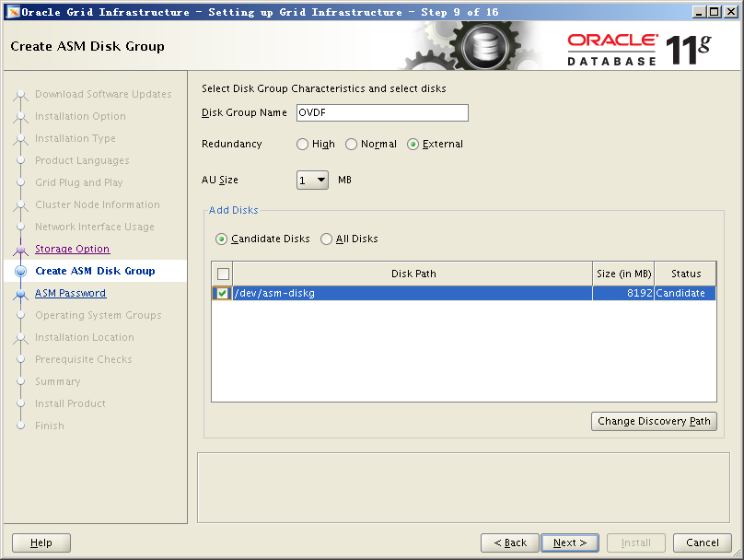Toggle the select-all disks header checkbox
The height and width of the screenshot is (560, 744).
(x=223, y=274)
